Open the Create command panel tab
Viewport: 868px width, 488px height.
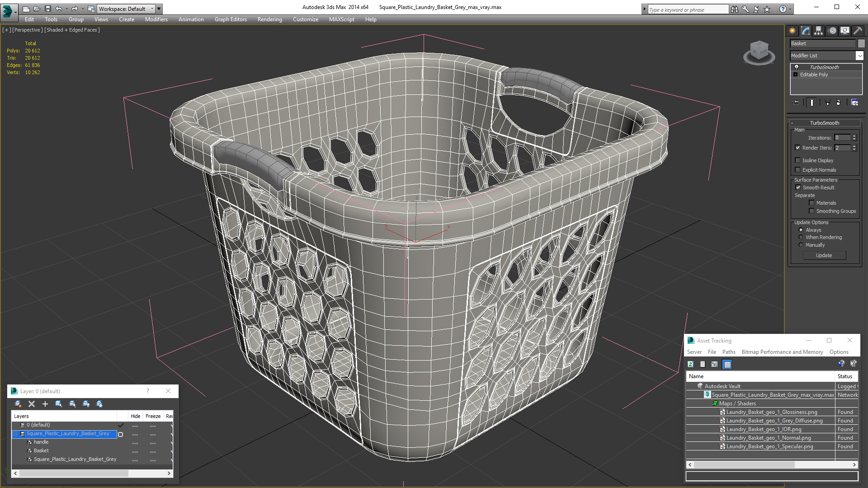[792, 31]
